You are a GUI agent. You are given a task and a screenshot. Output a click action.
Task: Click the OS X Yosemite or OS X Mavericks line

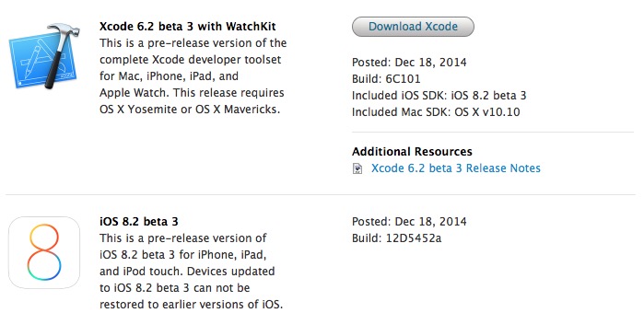[190, 110]
